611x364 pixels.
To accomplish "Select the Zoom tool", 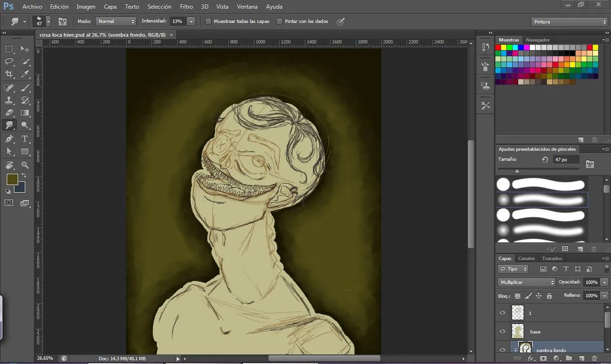I will click(x=25, y=165).
